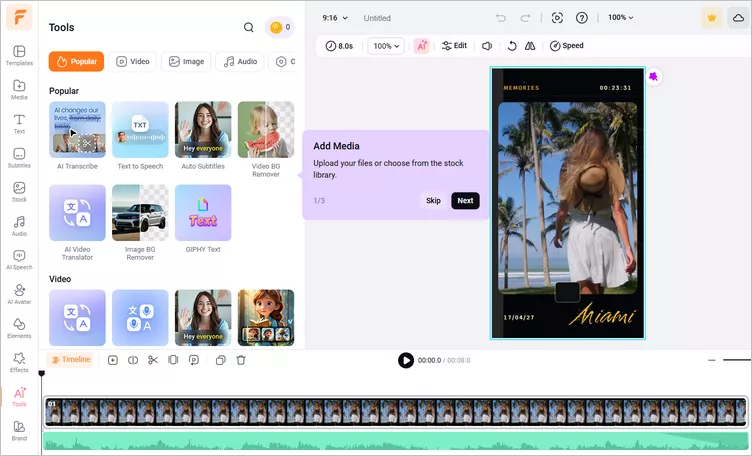
Task: Click the Edit button in clip toolbar
Action: coord(454,46)
